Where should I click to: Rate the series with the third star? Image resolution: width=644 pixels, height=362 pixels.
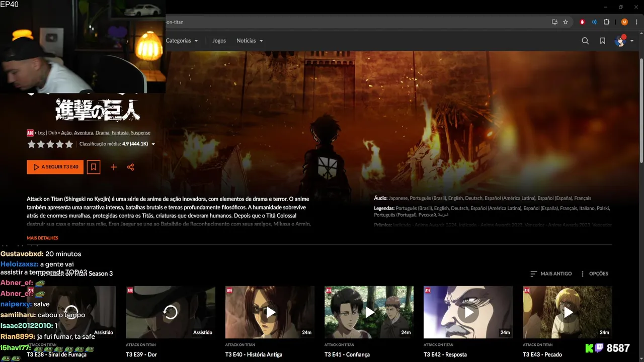click(50, 144)
